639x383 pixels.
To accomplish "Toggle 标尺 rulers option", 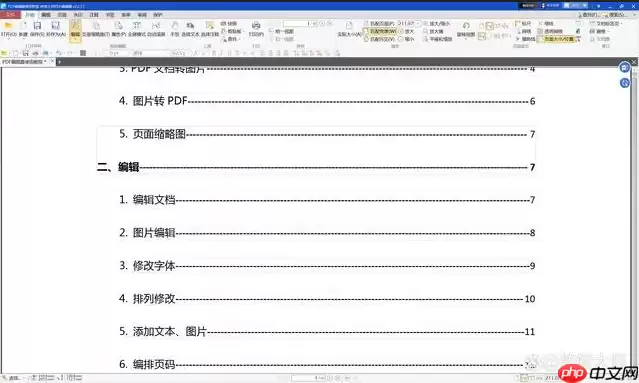I will click(x=524, y=24).
